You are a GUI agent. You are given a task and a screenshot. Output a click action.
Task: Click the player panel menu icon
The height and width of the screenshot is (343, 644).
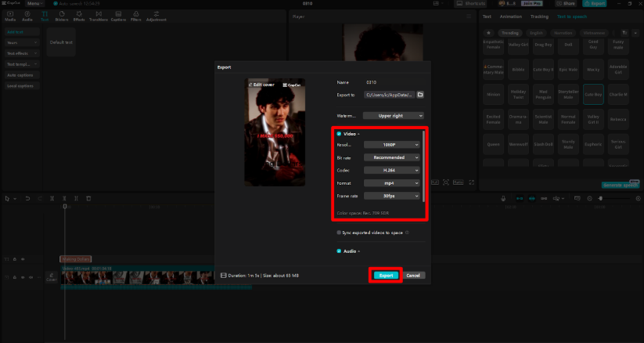[x=469, y=16]
